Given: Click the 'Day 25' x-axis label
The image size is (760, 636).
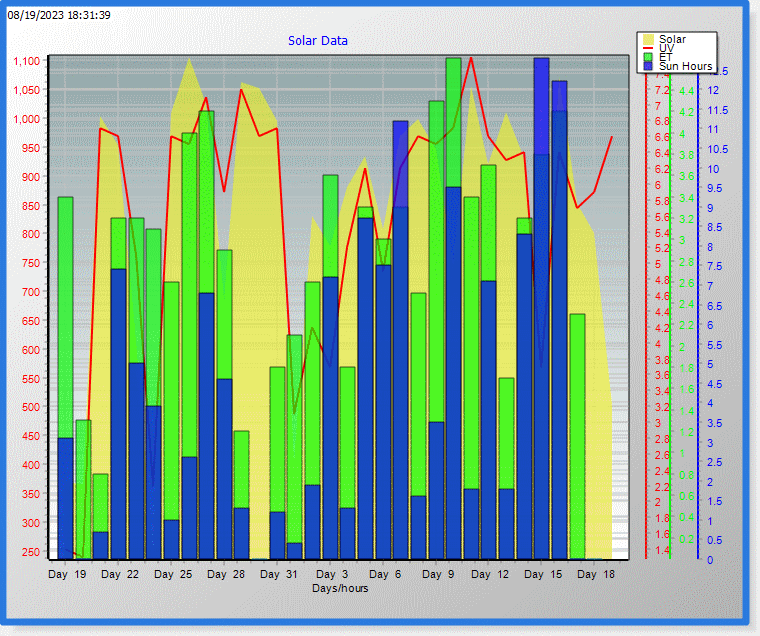Looking at the screenshot, I should pos(173,574).
